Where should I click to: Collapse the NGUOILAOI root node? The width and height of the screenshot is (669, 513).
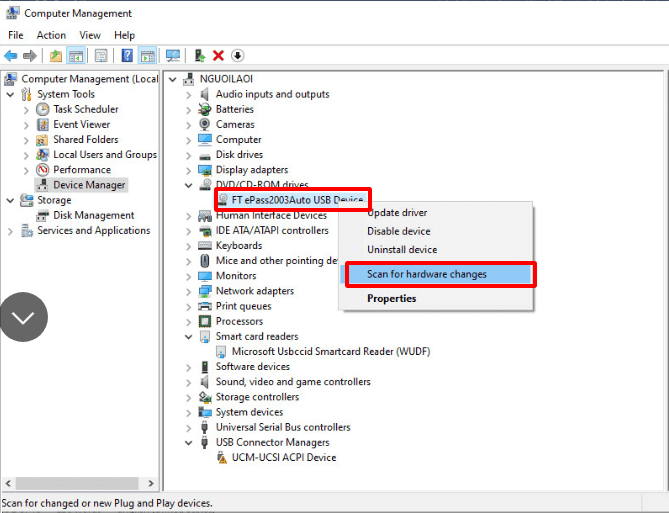(x=173, y=79)
